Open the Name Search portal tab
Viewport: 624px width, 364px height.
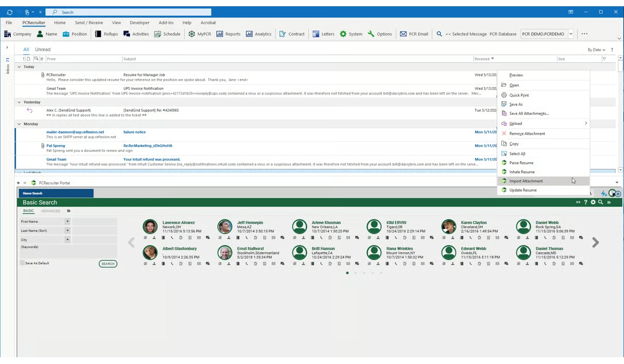tap(56, 193)
